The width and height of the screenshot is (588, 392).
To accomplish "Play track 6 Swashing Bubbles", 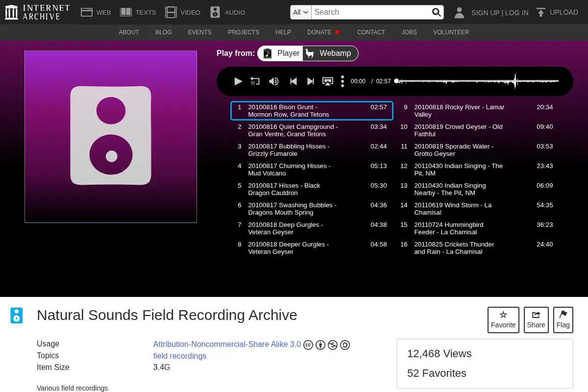I will [312, 209].
